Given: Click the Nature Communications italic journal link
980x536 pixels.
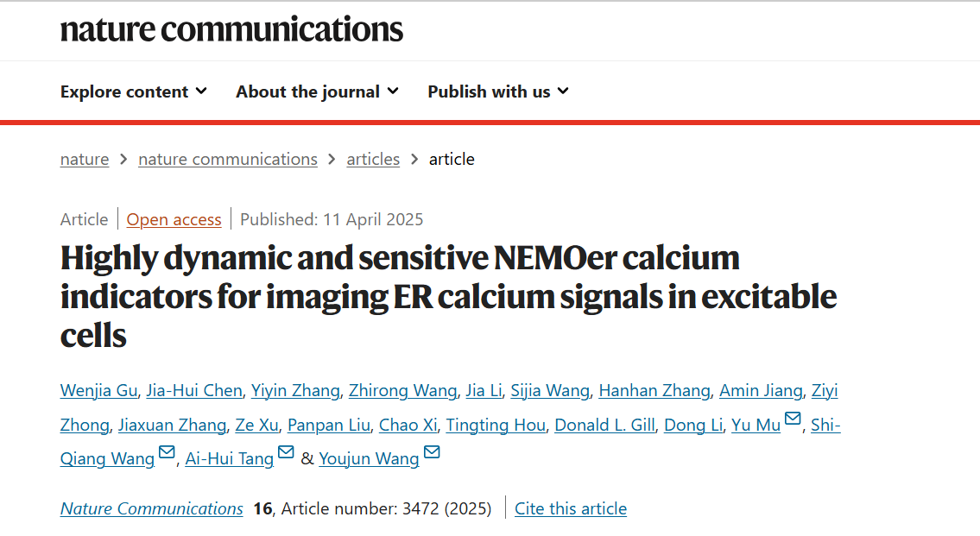Looking at the screenshot, I should 151,508.
